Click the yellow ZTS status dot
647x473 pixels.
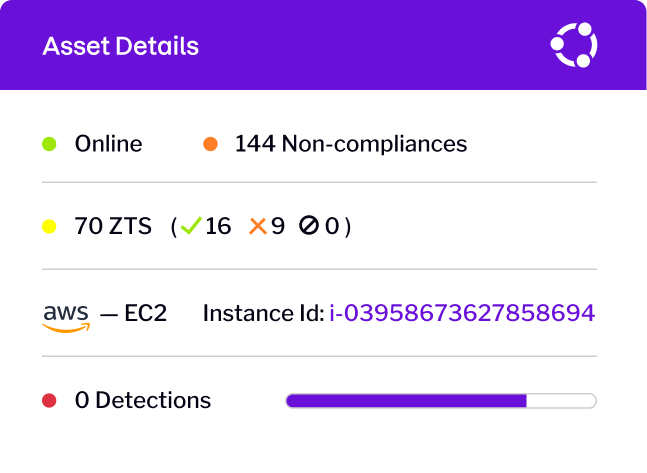(x=48, y=227)
